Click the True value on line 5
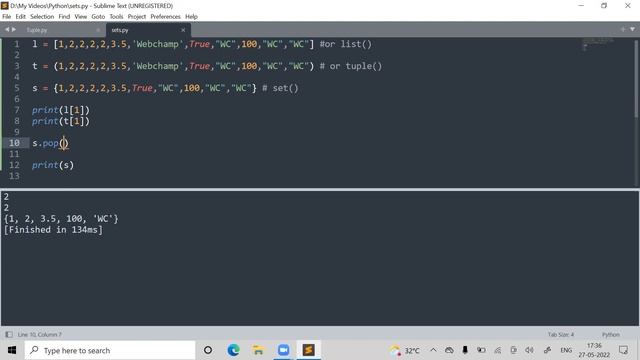The image size is (640, 360). (x=142, y=88)
